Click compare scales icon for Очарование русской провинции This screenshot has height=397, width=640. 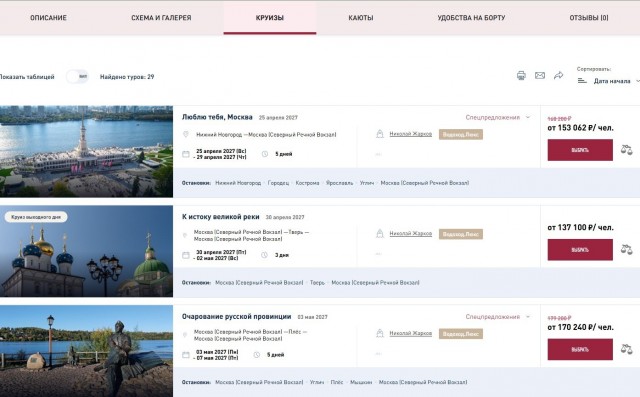(627, 349)
